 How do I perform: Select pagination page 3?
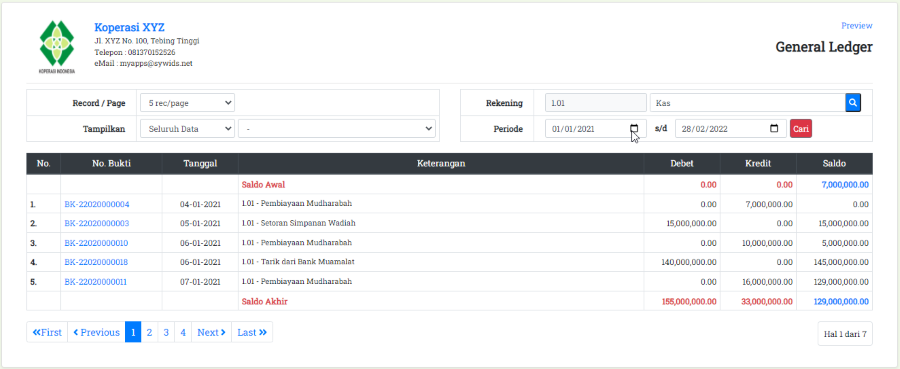[166, 332]
